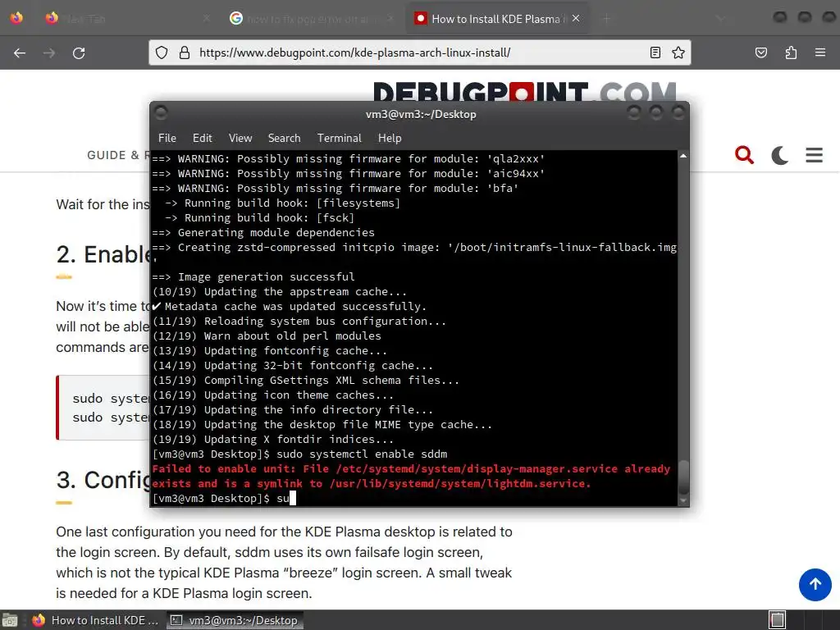Open terminal View menu
This screenshot has width=840, height=630.
point(240,138)
